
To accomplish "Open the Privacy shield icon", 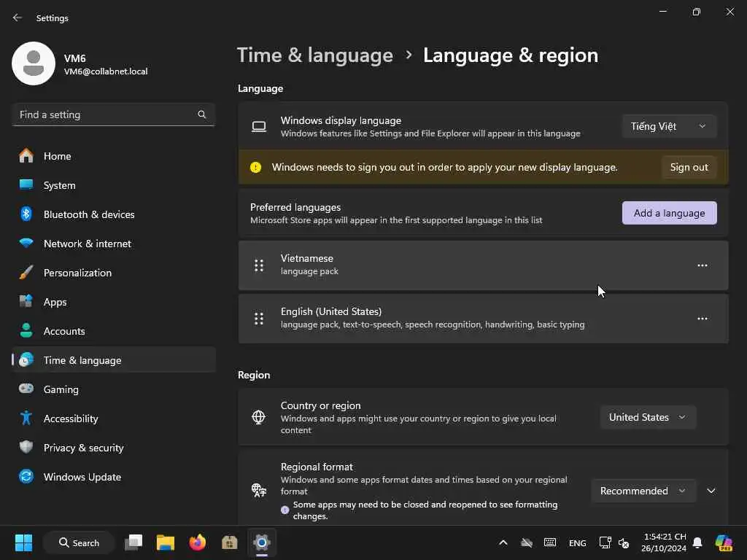I will click(26, 447).
